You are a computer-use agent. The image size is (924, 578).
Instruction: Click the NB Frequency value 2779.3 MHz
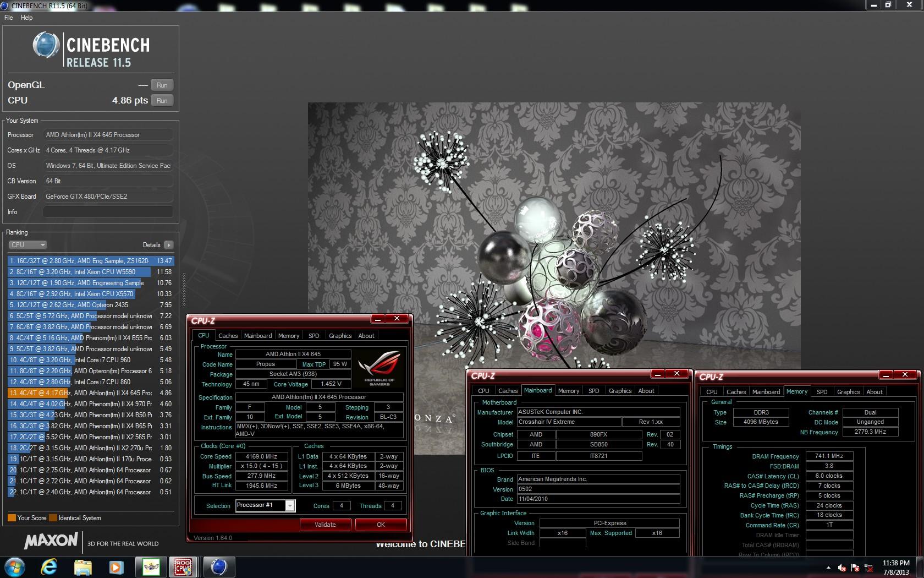coord(870,432)
